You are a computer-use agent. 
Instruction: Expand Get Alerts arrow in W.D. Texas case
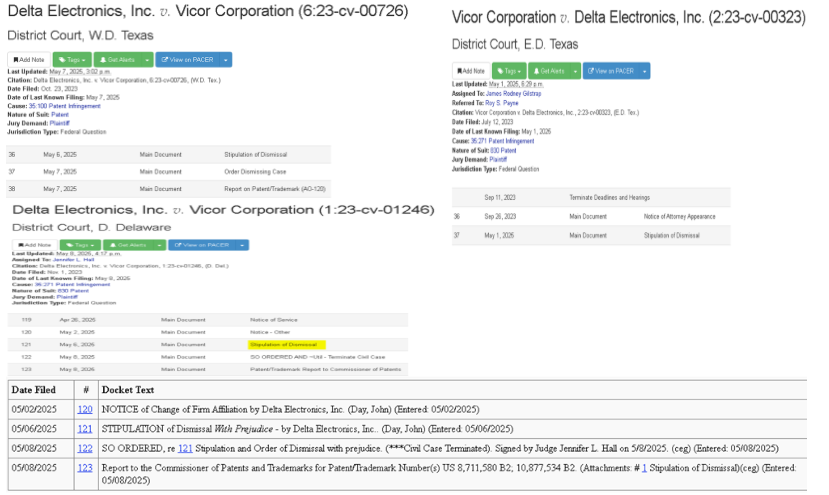pos(148,60)
